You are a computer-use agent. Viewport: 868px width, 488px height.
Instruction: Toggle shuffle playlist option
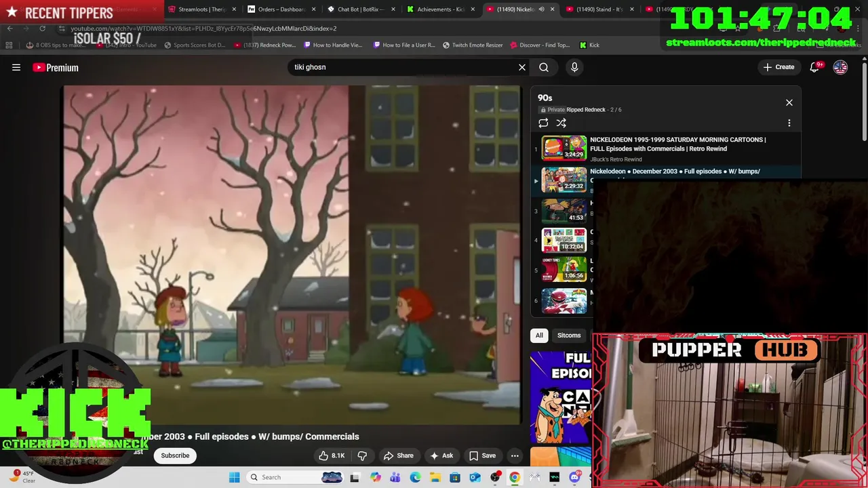tap(561, 123)
